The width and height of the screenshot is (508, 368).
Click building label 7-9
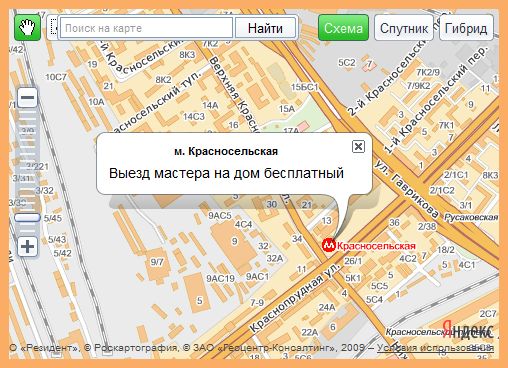(257, 303)
